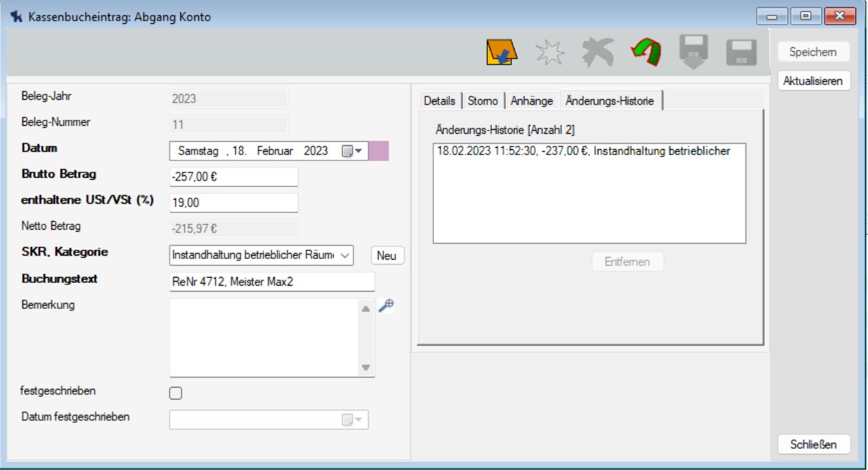Switch to the Details tab
Viewport: 868px width, 470px height.
[439, 101]
